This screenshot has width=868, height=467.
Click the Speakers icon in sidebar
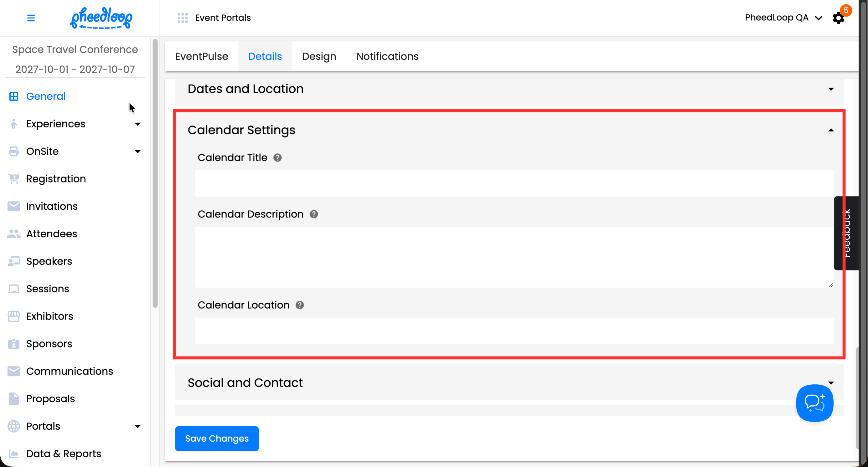pos(13,261)
